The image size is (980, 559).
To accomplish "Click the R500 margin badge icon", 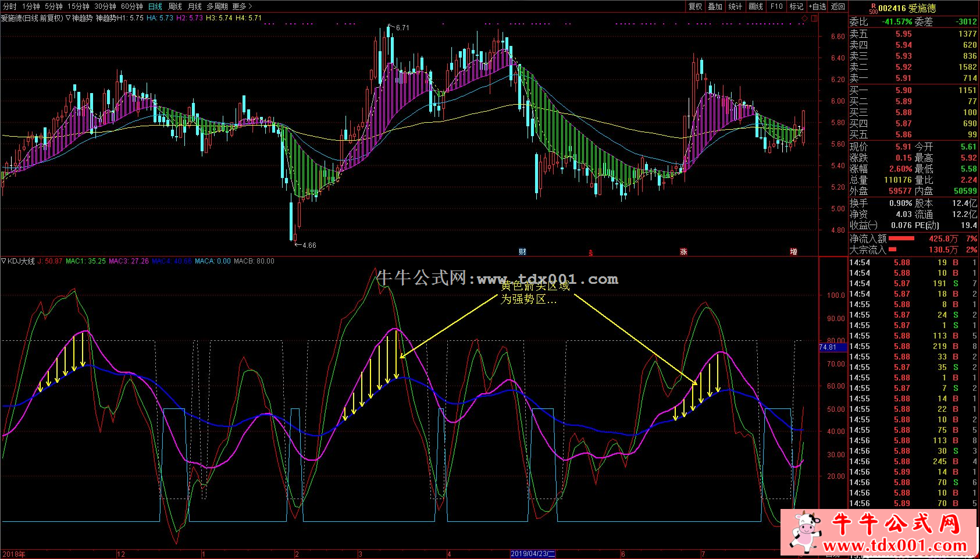I will point(873,8).
